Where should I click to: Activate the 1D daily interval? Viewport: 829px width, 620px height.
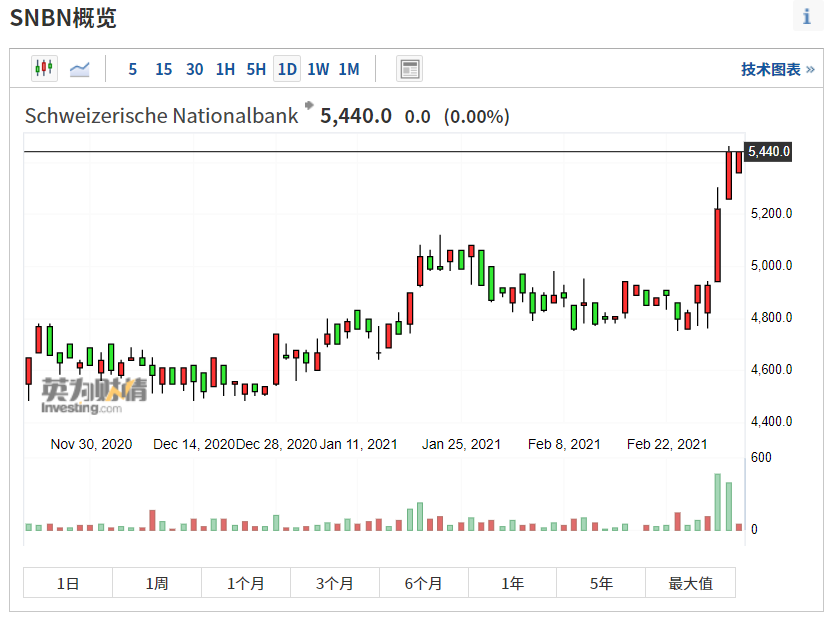tap(287, 69)
